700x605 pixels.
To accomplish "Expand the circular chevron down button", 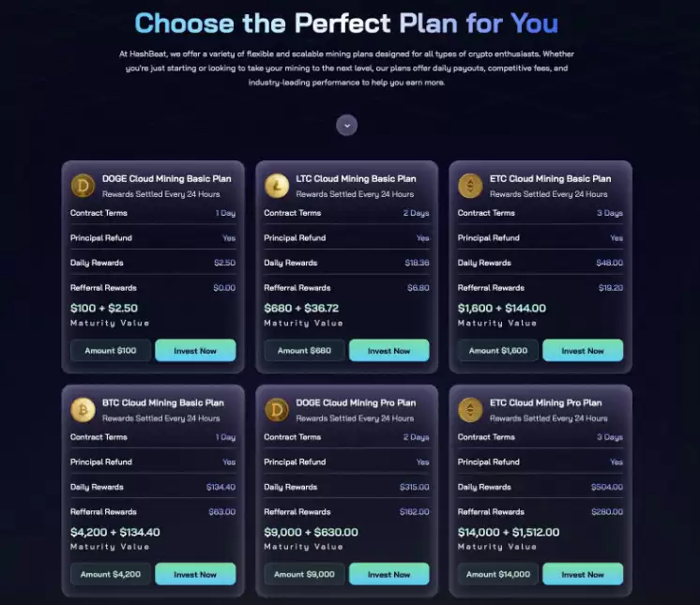I will [x=347, y=125].
